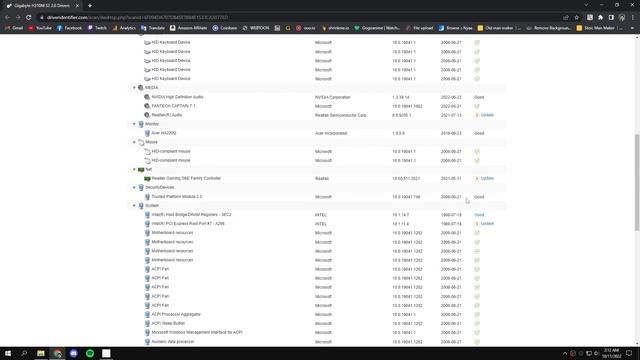Click the warning icon beside Realtek Gaming Update

click(476, 178)
